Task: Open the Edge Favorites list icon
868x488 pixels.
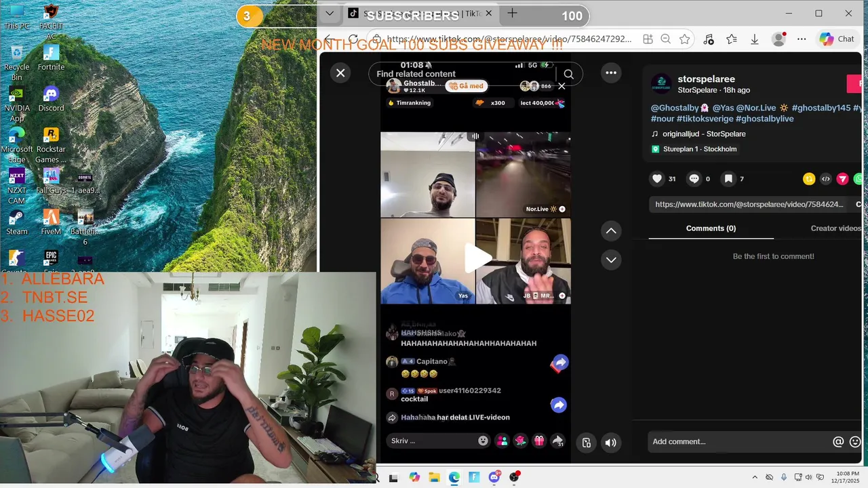Action: pyautogui.click(x=731, y=39)
